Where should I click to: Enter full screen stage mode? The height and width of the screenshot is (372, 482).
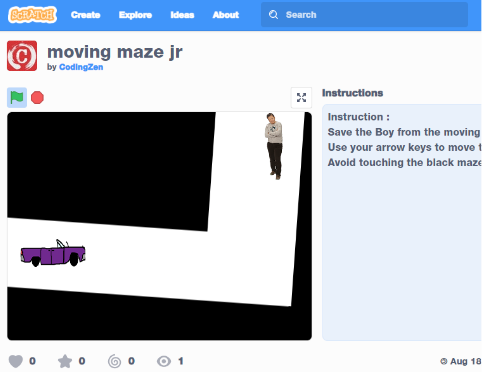click(301, 98)
